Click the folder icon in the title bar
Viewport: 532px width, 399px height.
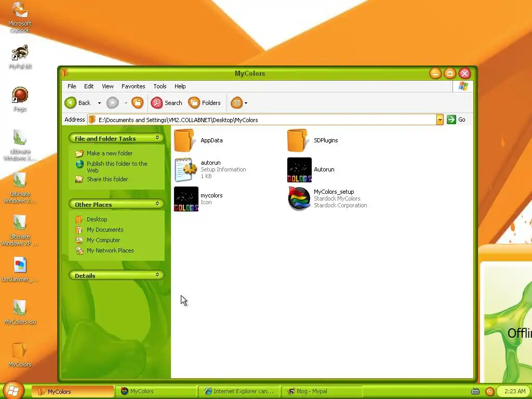[x=65, y=73]
